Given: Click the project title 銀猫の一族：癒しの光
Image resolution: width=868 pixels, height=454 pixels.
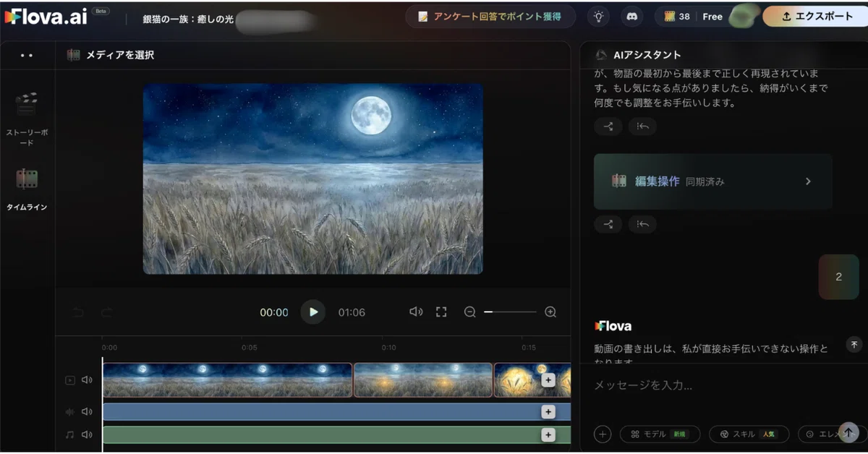Looking at the screenshot, I should [188, 19].
